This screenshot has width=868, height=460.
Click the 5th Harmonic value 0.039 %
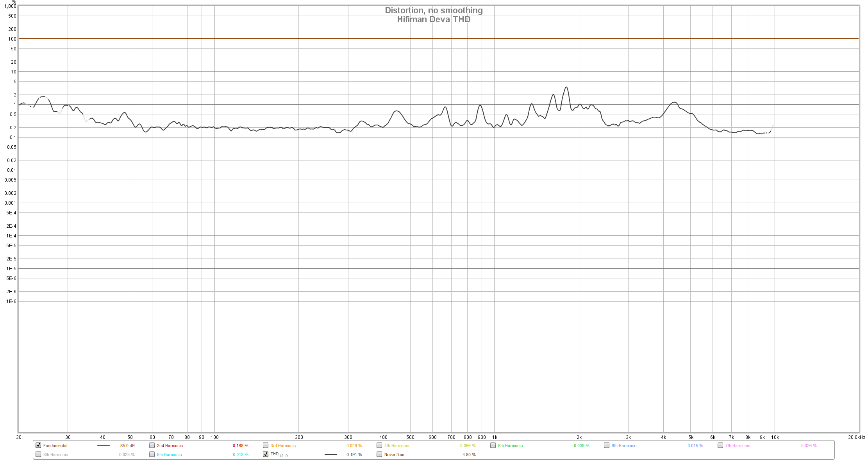tap(582, 446)
